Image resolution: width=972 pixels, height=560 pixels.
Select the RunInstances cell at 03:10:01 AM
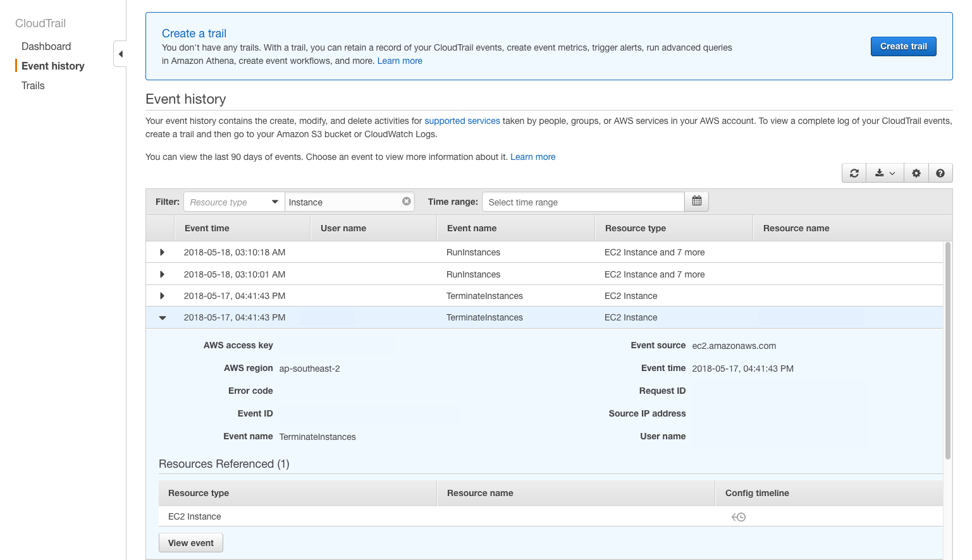473,274
